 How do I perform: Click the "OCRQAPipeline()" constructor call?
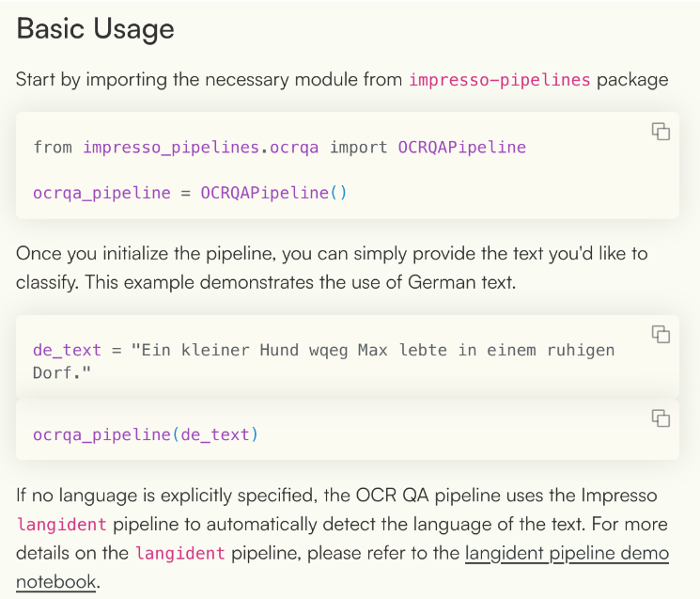[273, 193]
